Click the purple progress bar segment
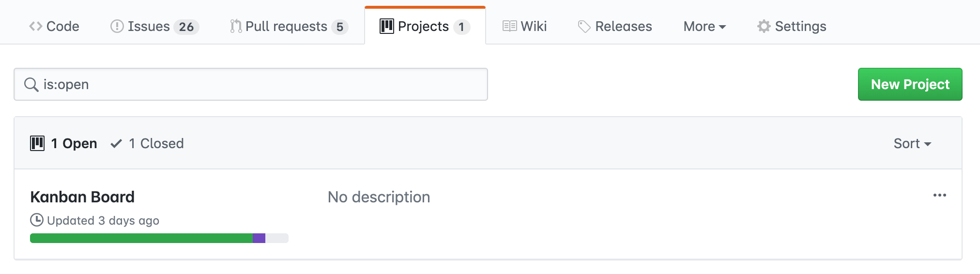Viewport: 980px width, 274px height. (x=259, y=238)
